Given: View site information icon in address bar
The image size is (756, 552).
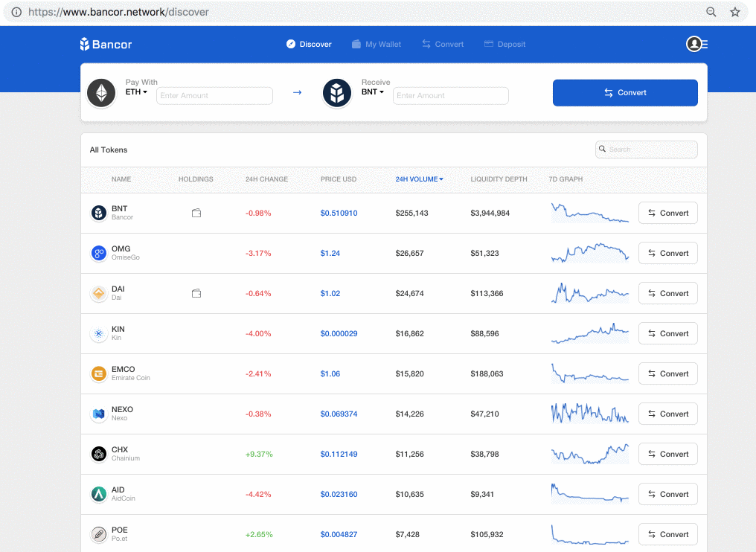Looking at the screenshot, I should pos(16,12).
